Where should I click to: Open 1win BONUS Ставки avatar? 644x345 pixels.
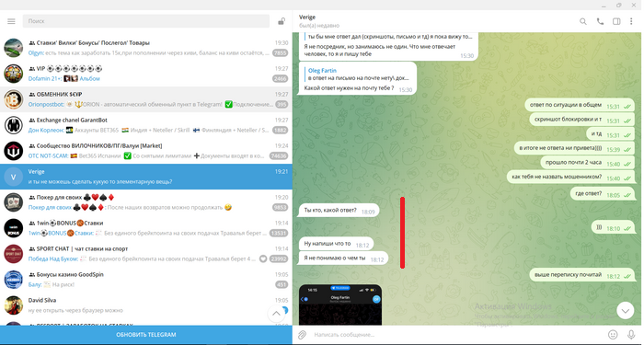[x=14, y=228]
